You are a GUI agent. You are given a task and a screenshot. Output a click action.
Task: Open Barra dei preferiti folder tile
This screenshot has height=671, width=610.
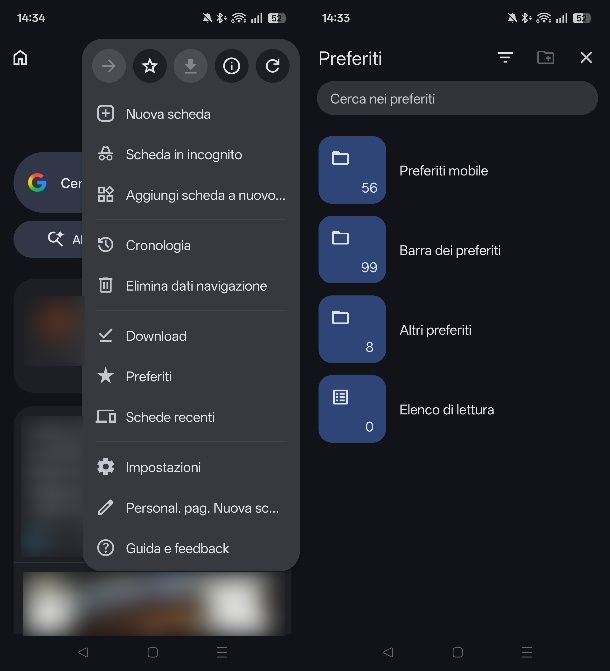pyautogui.click(x=352, y=249)
